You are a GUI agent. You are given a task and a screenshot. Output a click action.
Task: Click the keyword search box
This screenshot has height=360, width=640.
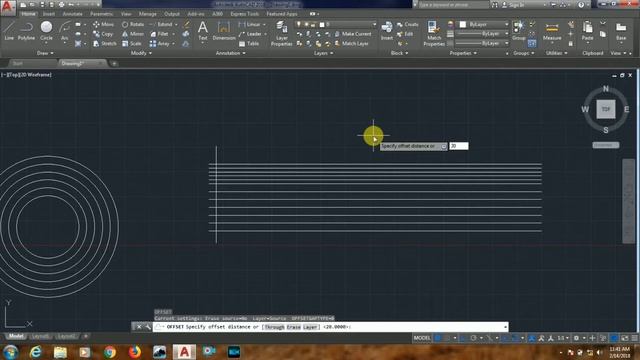pos(453,5)
